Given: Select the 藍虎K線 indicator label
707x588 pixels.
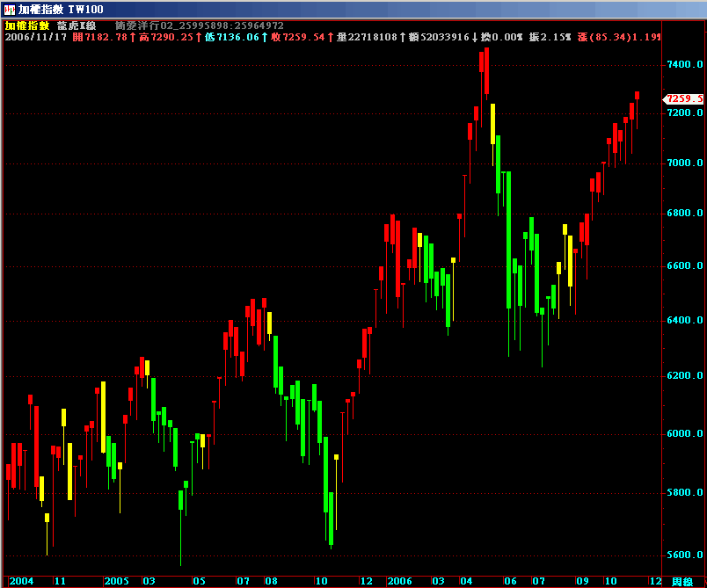Looking at the screenshot, I should 77,25.
